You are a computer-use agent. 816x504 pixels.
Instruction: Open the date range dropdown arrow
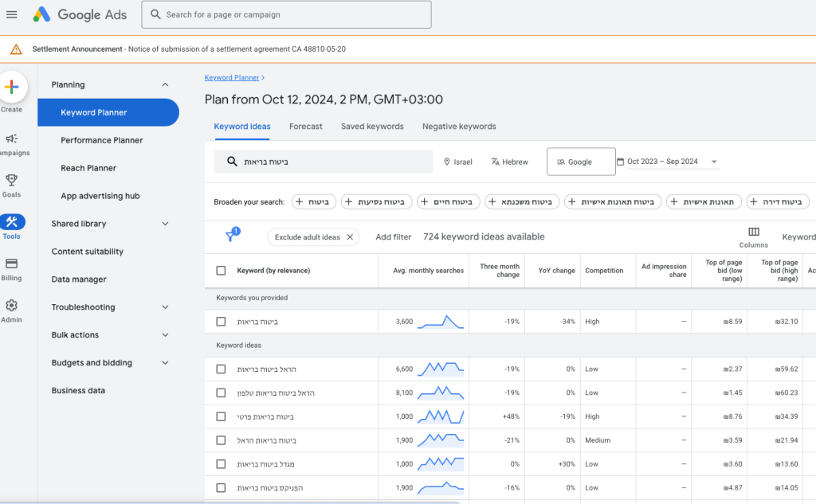[714, 162]
